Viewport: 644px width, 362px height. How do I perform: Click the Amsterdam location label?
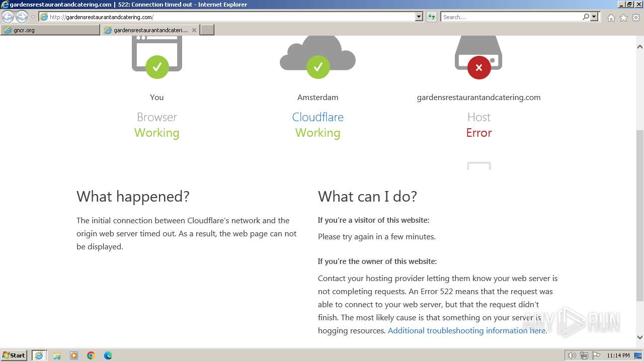[x=318, y=98]
